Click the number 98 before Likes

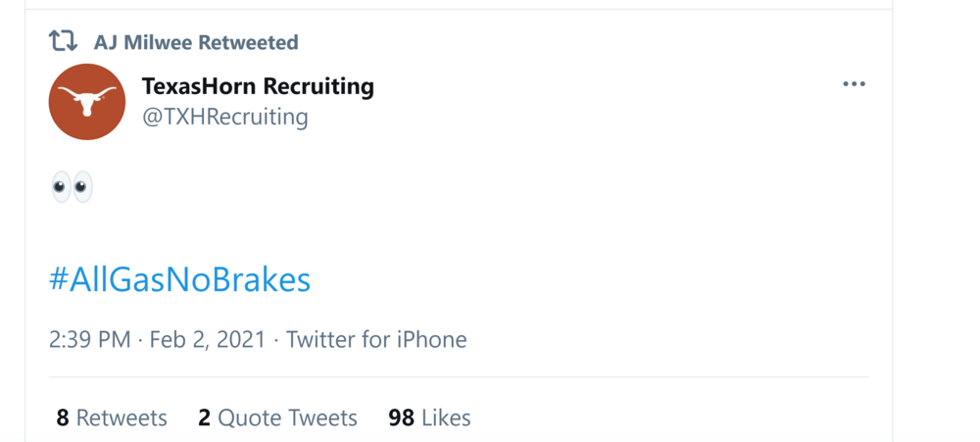click(x=401, y=418)
